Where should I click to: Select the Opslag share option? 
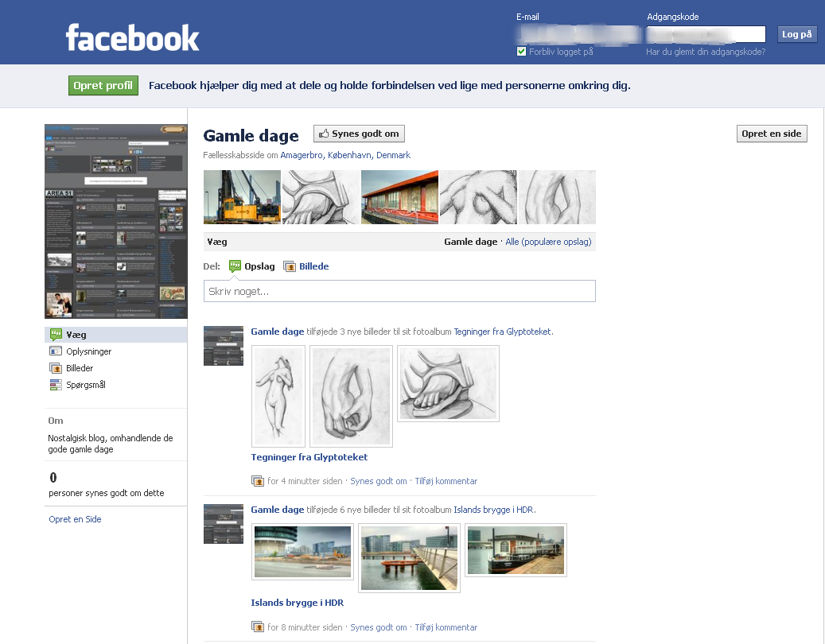(x=252, y=266)
